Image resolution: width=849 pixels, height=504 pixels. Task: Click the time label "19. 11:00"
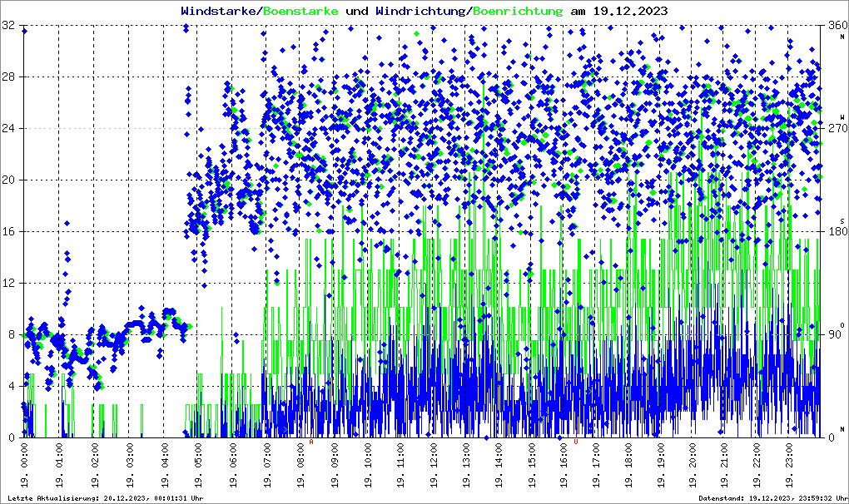(400, 465)
